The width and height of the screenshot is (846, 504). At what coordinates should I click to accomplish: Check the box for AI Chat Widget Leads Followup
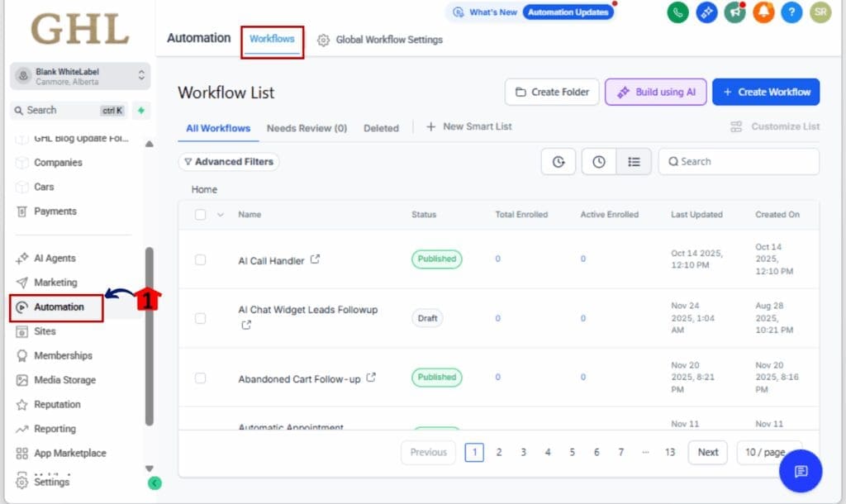pyautogui.click(x=200, y=318)
